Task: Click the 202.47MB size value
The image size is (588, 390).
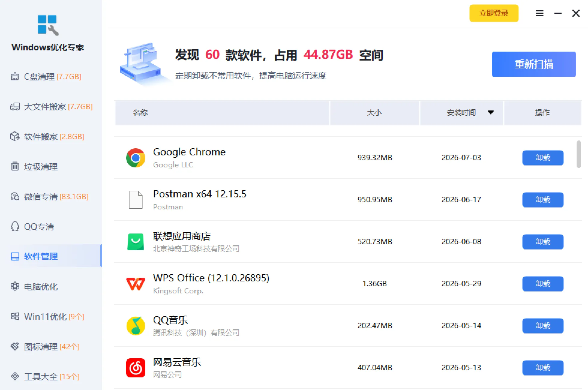Action: point(375,325)
